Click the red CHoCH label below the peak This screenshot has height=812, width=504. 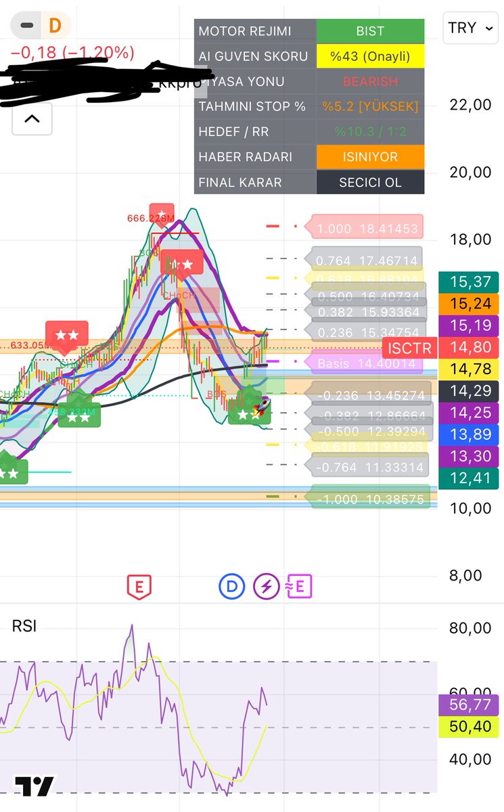[178, 296]
